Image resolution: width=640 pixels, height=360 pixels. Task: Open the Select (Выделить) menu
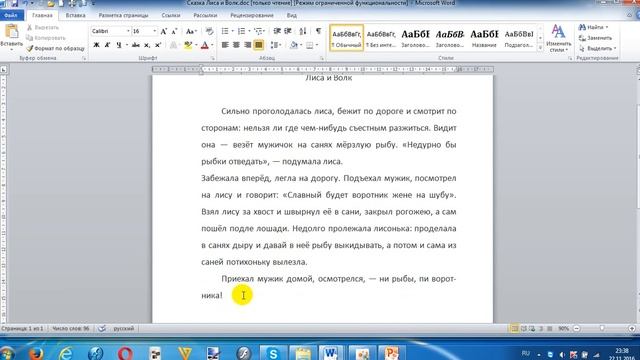598,48
